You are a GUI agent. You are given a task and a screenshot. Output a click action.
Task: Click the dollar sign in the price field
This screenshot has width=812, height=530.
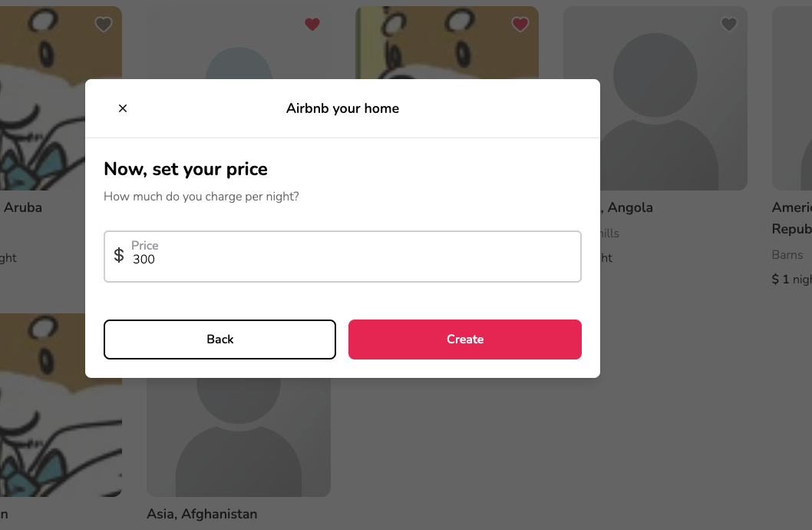[119, 255]
